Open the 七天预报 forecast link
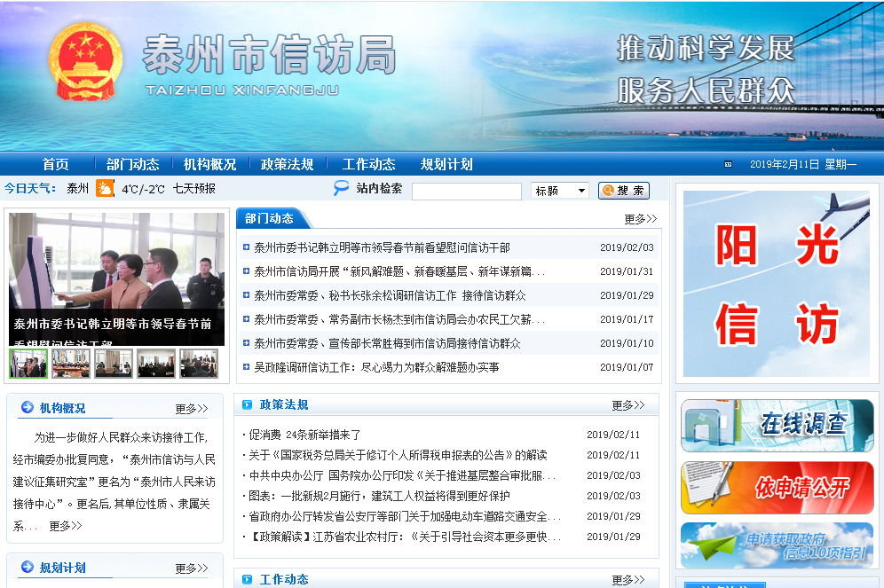The image size is (884, 588). [x=193, y=189]
